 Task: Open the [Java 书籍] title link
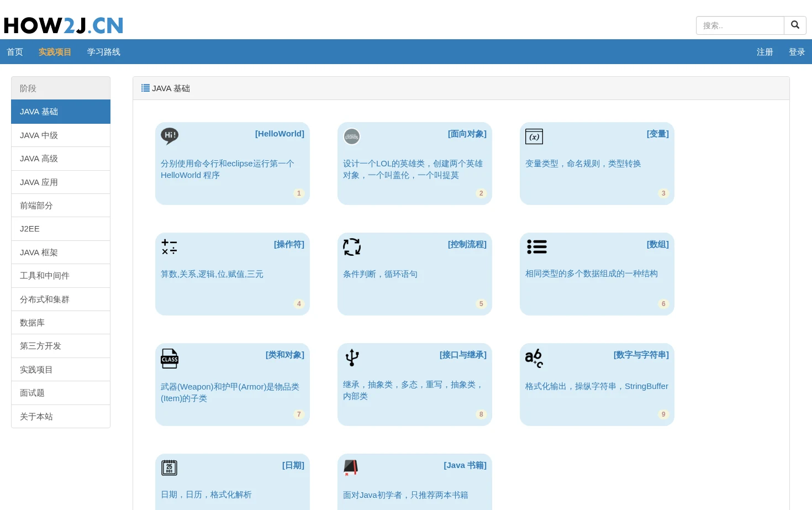tap(465, 465)
